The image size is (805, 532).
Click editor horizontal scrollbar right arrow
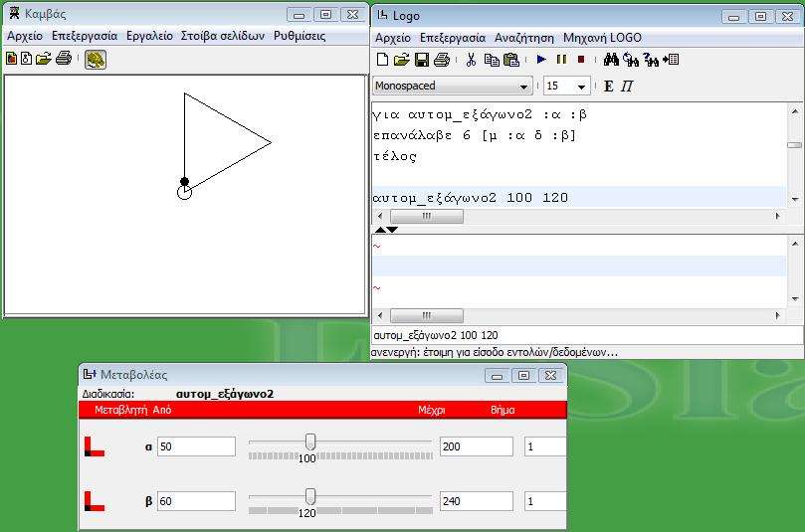click(x=778, y=216)
